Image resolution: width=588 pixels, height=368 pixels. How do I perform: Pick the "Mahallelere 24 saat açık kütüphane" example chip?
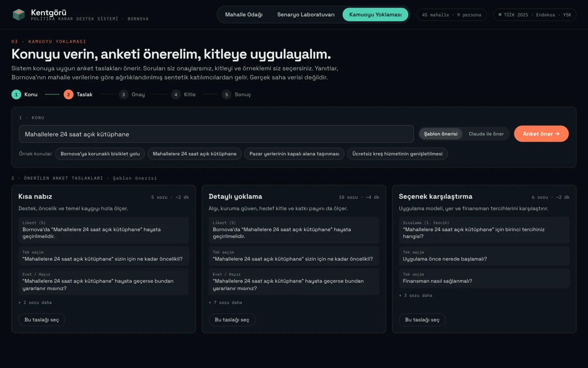194,154
